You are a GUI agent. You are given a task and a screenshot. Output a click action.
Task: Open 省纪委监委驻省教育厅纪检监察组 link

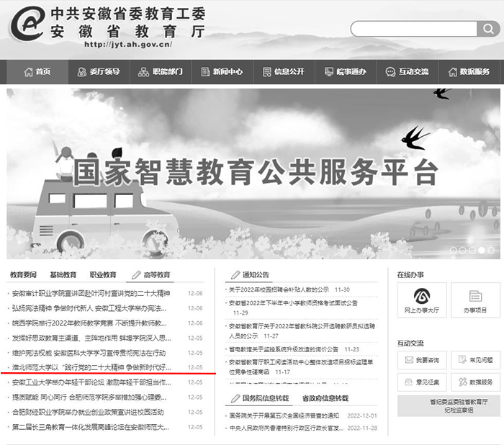448,405
